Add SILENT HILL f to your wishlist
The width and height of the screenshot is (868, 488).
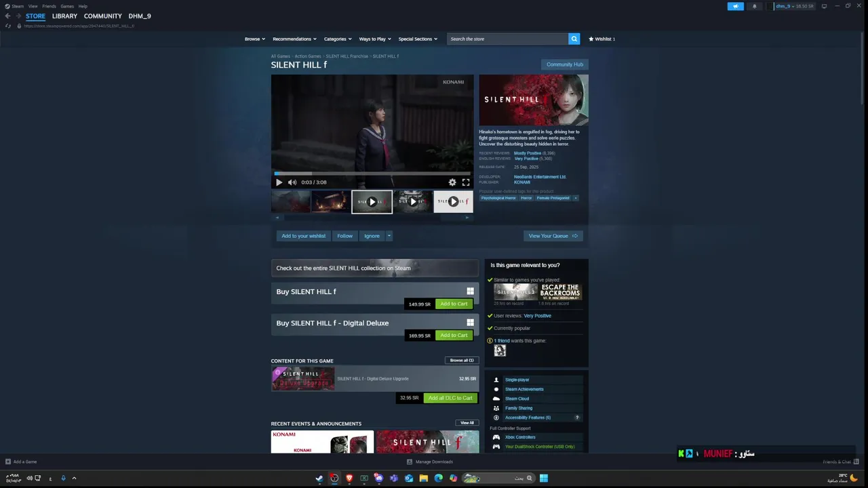tap(303, 236)
